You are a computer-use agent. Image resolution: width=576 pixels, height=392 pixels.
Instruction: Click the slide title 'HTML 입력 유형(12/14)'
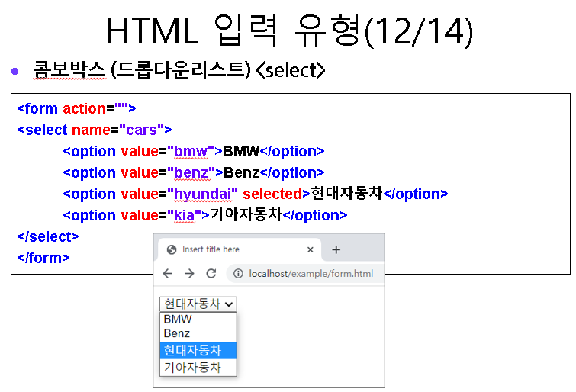[290, 31]
